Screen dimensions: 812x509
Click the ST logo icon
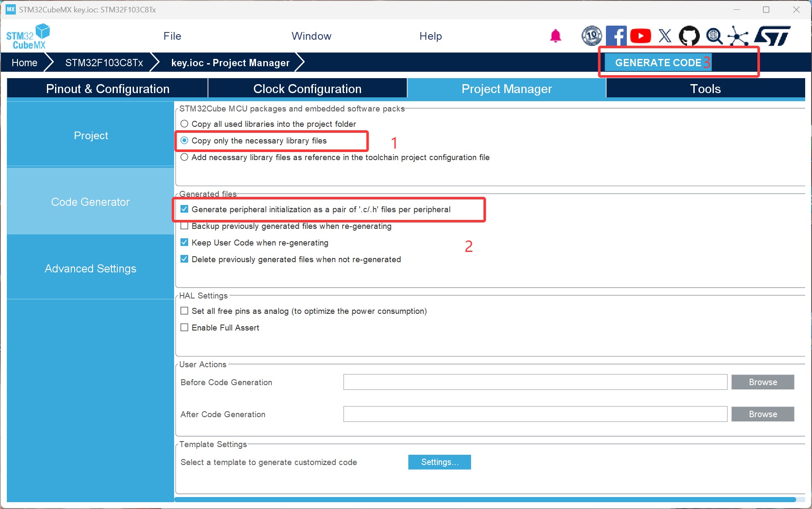pyautogui.click(x=772, y=36)
